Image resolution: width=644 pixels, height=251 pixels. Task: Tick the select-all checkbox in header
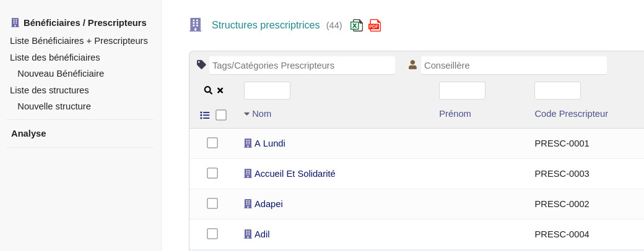click(x=221, y=115)
